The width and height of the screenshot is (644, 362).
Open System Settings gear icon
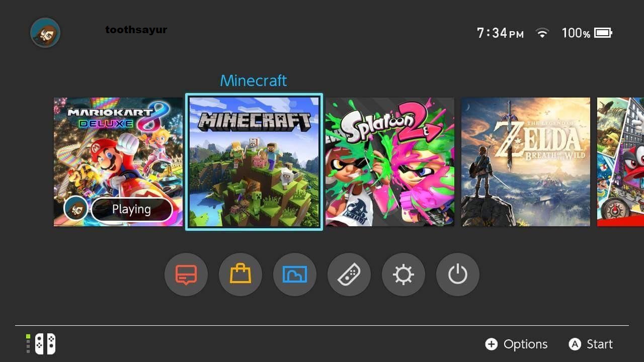click(403, 275)
